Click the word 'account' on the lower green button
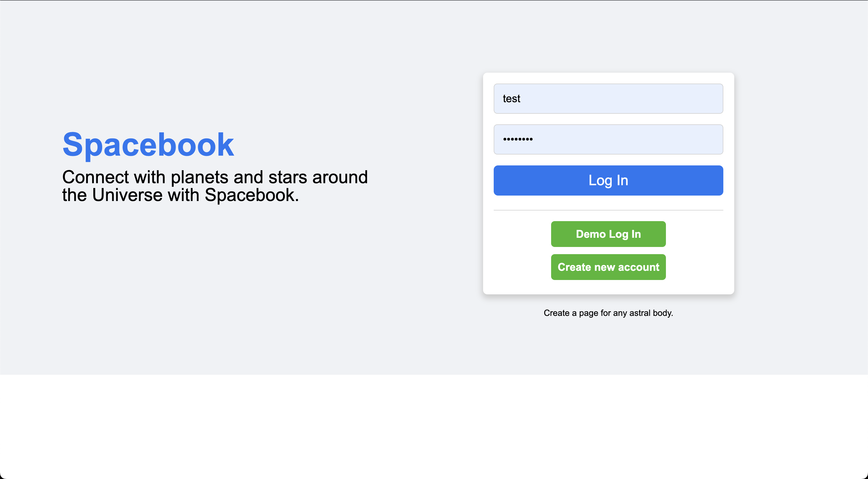Viewport: 868px width, 479px height. [639, 267]
